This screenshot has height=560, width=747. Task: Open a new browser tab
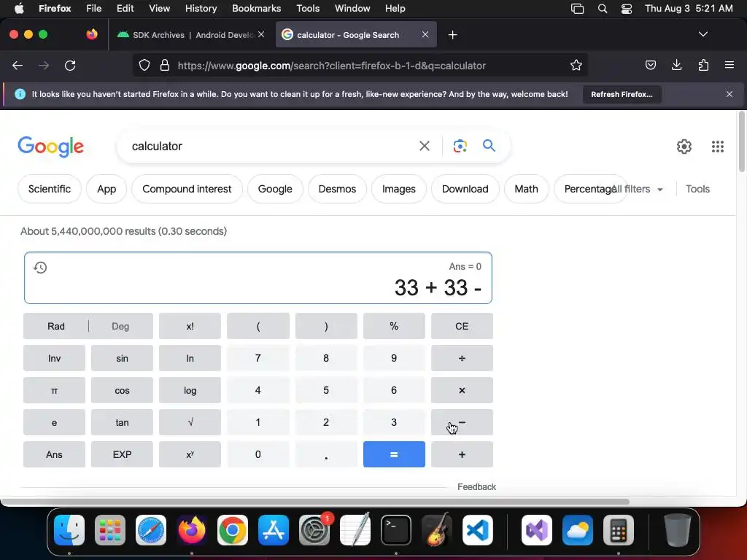[452, 35]
